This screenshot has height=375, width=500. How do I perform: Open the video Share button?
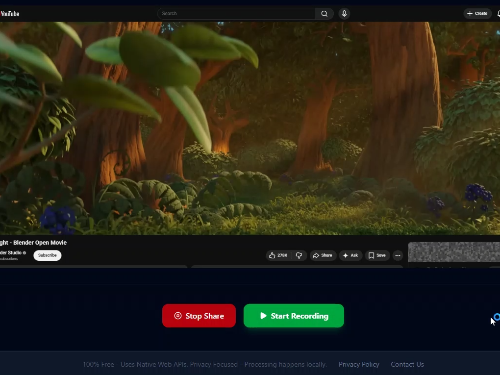coord(323,255)
